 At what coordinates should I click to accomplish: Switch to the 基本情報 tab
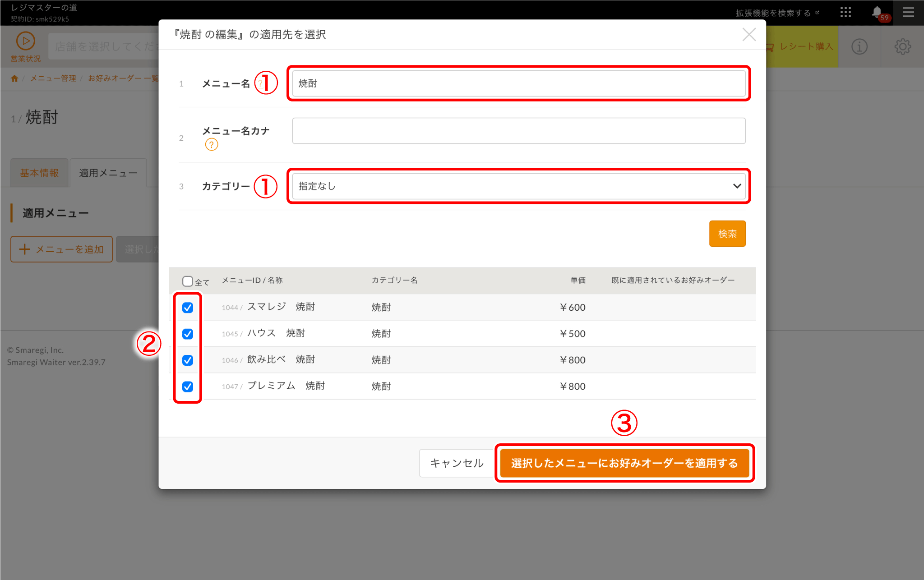tap(39, 173)
